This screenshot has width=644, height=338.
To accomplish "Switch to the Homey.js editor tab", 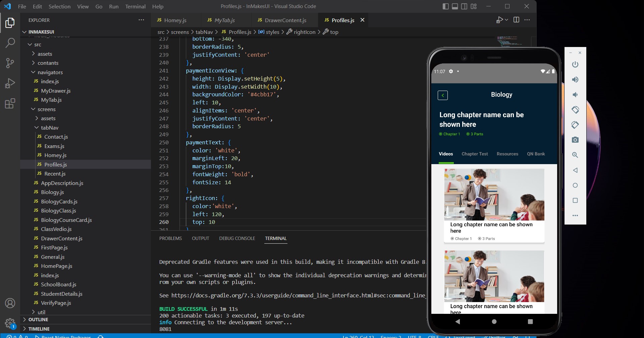I will 175,20.
